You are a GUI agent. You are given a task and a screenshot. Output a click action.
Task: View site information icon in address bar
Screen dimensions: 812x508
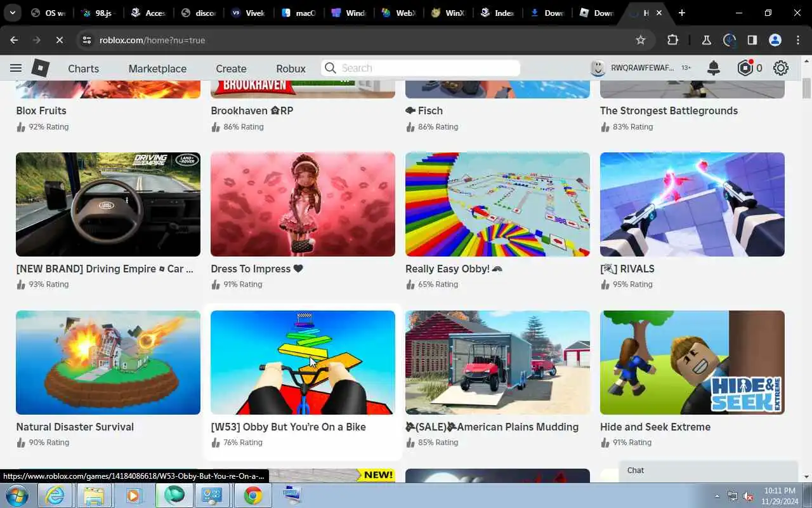coord(87,40)
